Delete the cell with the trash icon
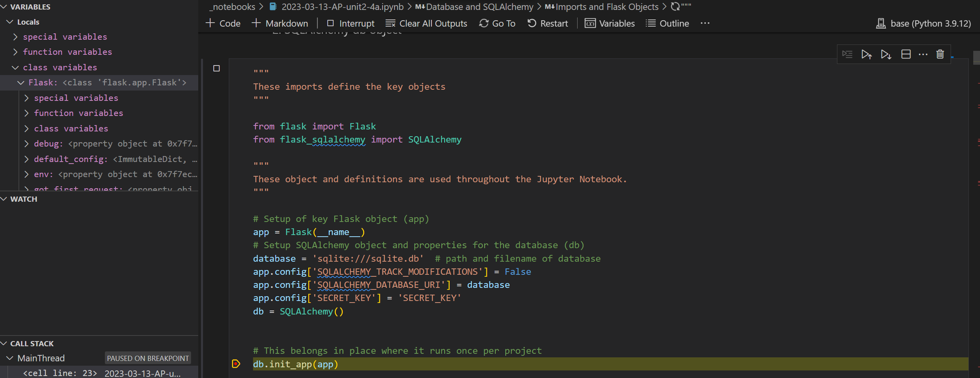 tap(940, 54)
